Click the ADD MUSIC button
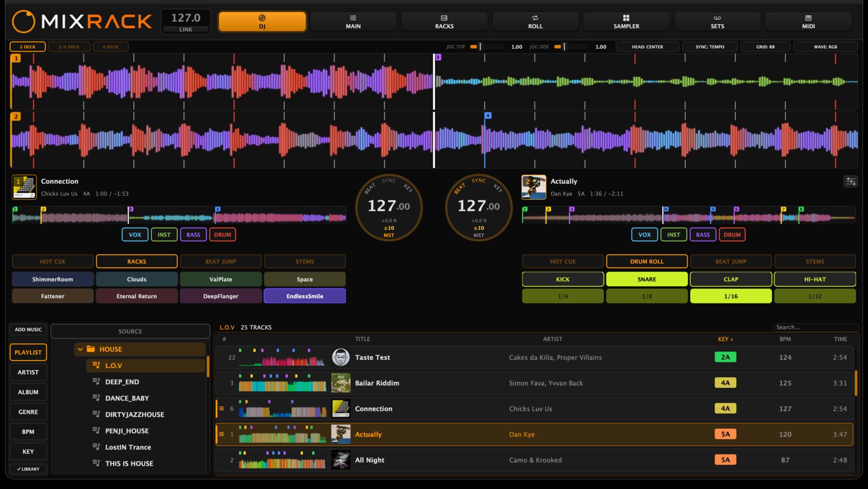Screen dimensions: 868x489 pos(28,330)
